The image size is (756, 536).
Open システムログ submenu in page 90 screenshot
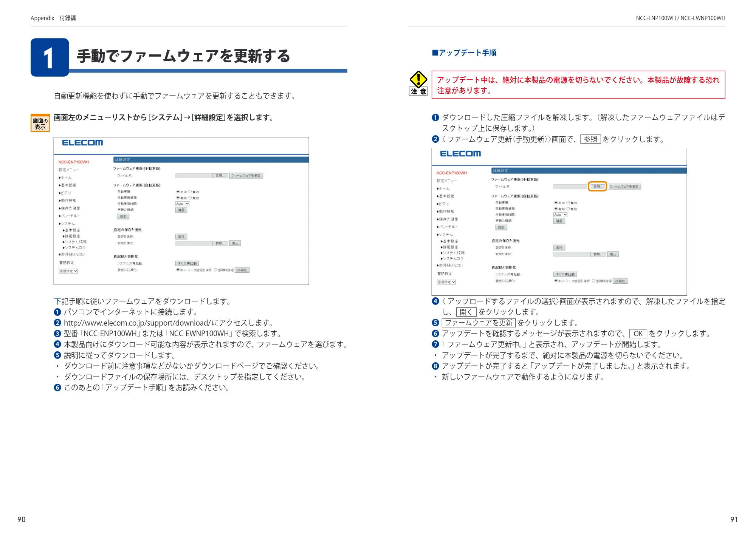point(74,248)
